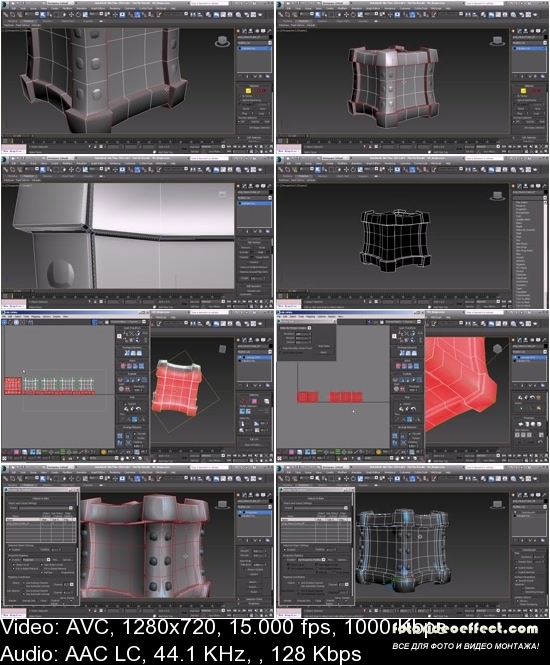Click the fotovideoeffect.com watermark link
Screen dimensions: 550x665
pyautogui.click(x=465, y=629)
